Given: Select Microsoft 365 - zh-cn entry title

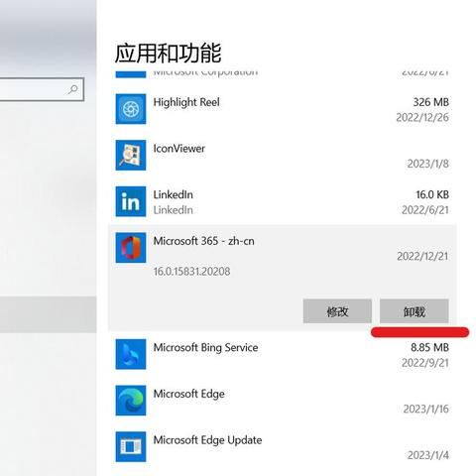Looking at the screenshot, I should coord(204,241).
